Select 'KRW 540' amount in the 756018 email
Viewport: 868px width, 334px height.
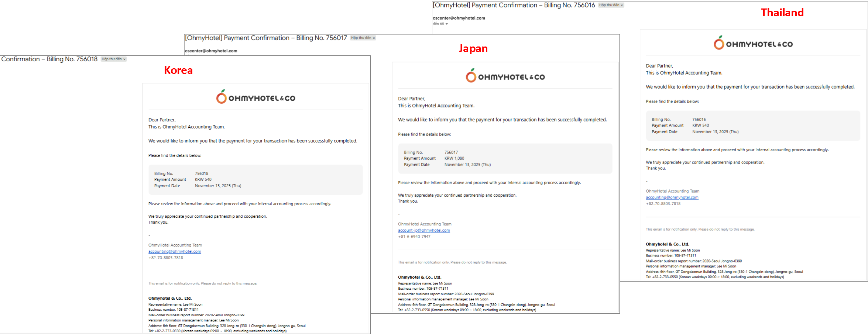pos(203,180)
